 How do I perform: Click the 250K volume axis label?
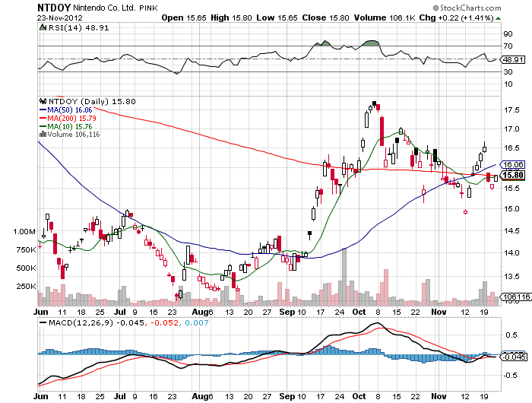26,287
